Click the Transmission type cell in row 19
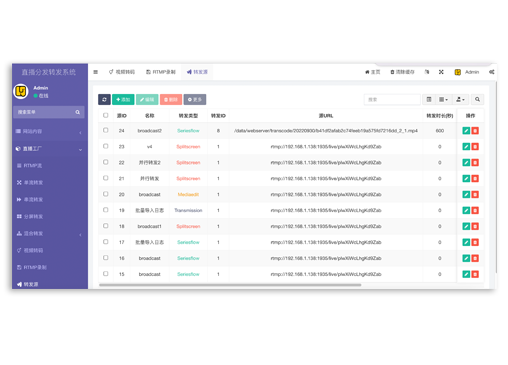508x365 pixels. pos(188,210)
